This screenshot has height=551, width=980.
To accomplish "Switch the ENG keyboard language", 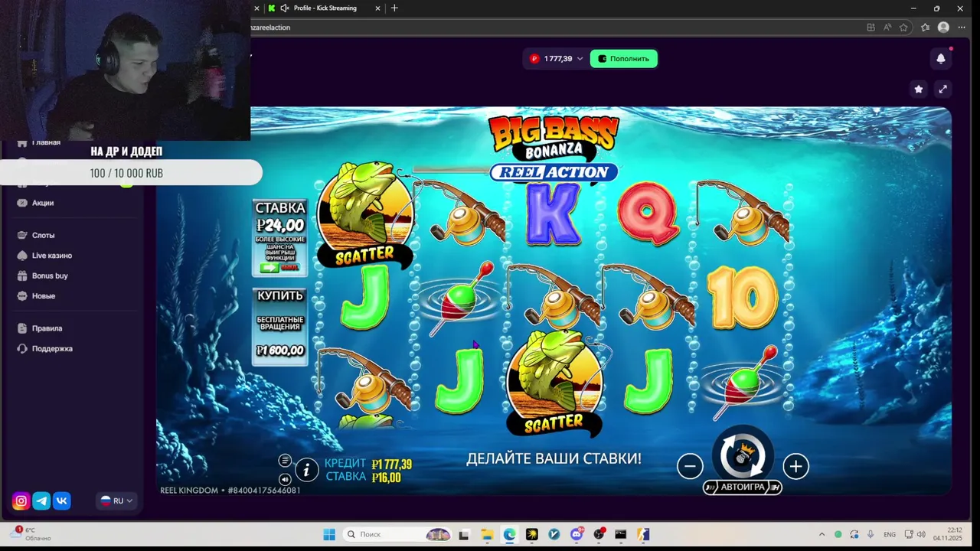I will 890,534.
